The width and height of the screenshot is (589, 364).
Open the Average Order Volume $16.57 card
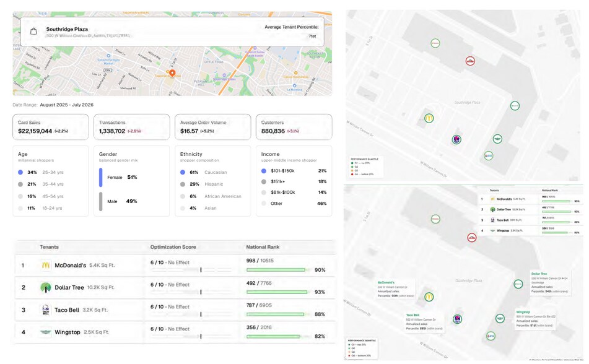click(213, 127)
